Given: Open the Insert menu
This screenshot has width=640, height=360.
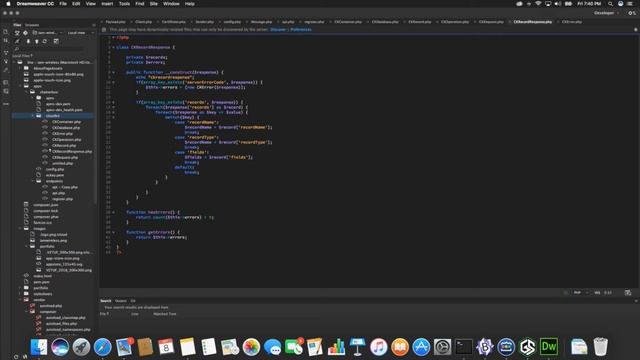Looking at the screenshot, I should (x=107, y=4).
